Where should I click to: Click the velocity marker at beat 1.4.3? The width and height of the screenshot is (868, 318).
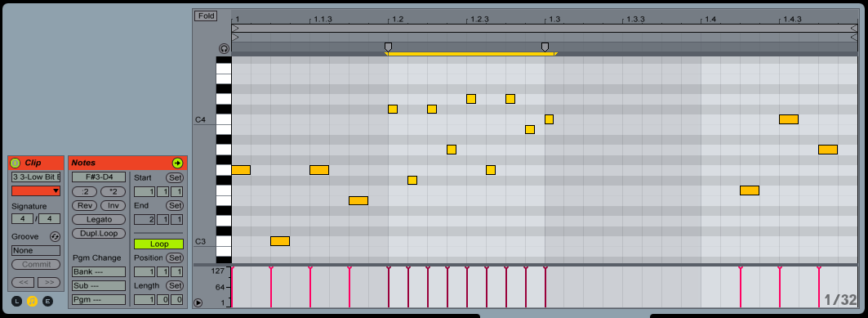coord(780,268)
